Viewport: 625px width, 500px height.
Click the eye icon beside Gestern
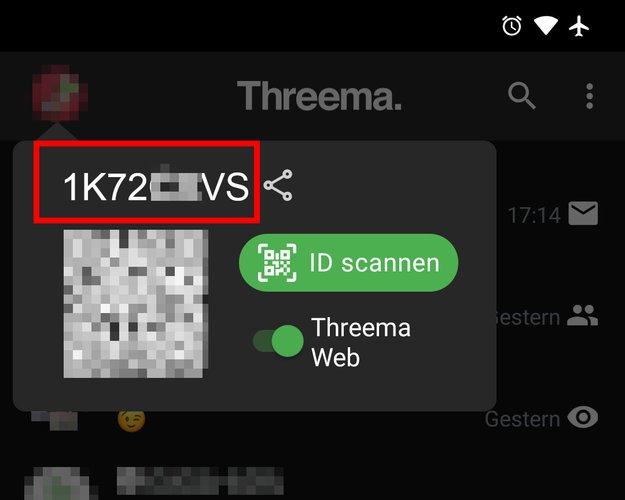pos(583,417)
